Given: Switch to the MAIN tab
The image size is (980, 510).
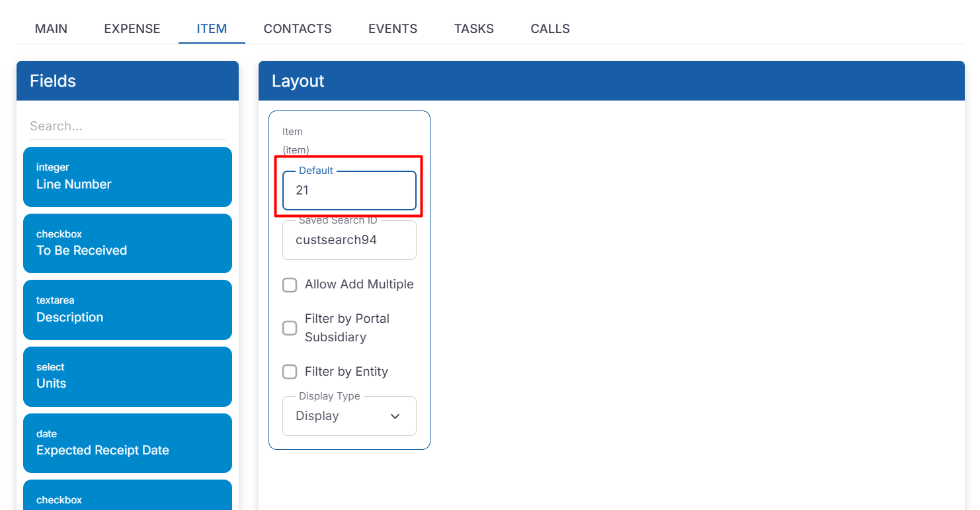Looking at the screenshot, I should pos(51,29).
